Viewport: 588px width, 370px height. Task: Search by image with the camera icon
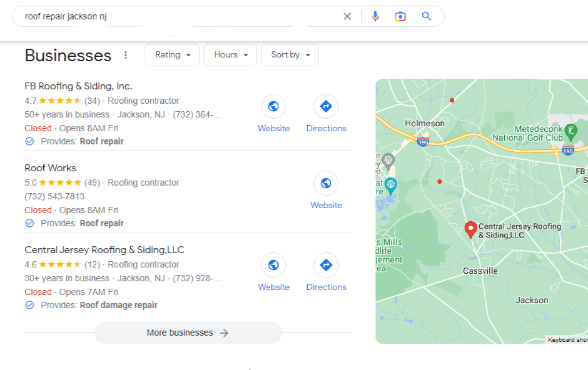pyautogui.click(x=400, y=16)
